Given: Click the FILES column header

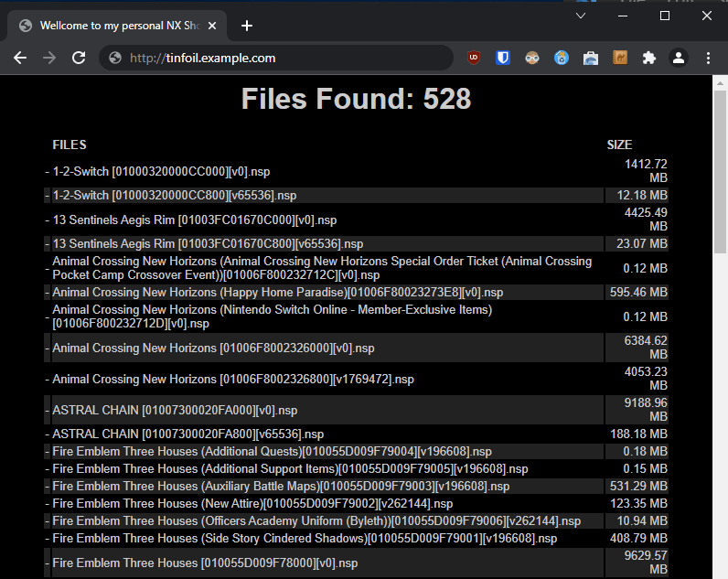Looking at the screenshot, I should coord(70,145).
